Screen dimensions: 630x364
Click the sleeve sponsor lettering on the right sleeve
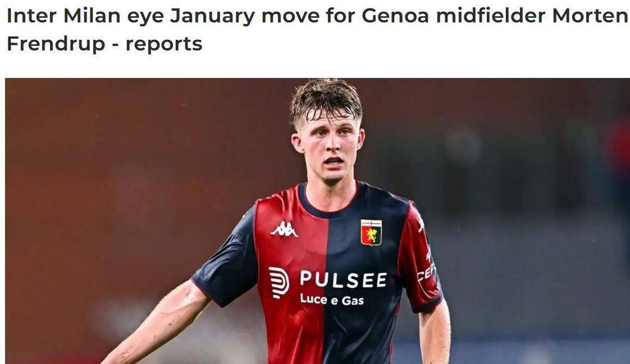(426, 272)
